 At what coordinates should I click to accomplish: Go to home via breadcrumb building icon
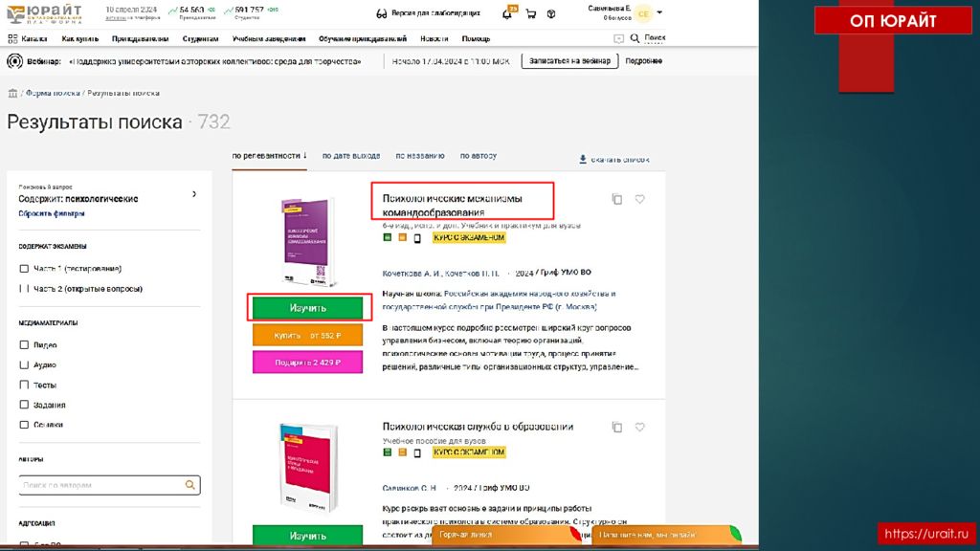point(12,93)
